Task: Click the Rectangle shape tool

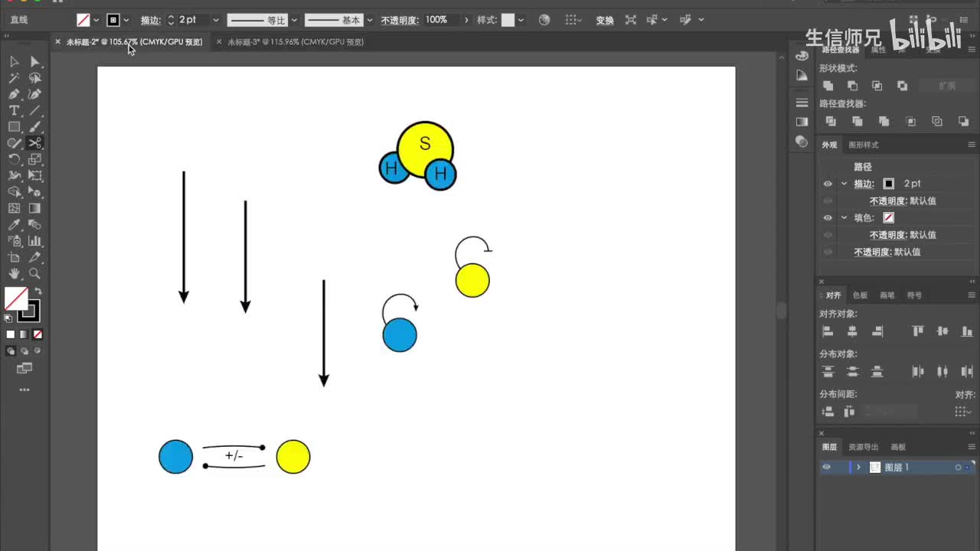Action: pos(14,127)
